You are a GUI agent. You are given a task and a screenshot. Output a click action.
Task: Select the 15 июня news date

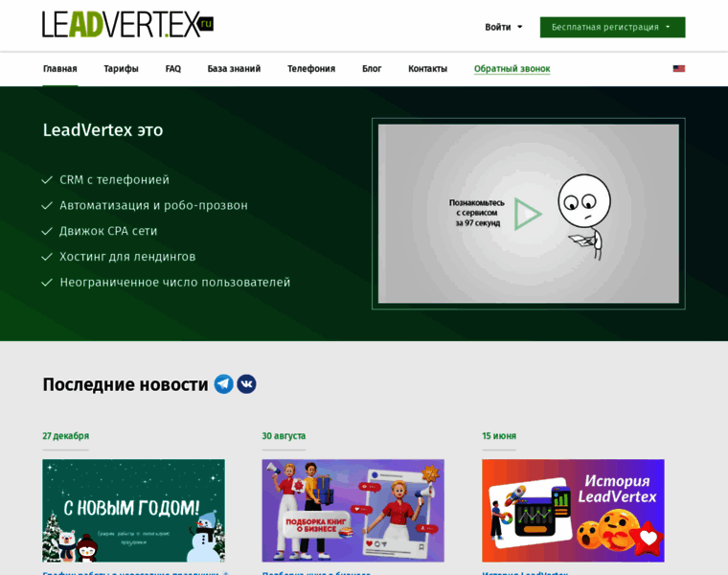click(x=499, y=436)
